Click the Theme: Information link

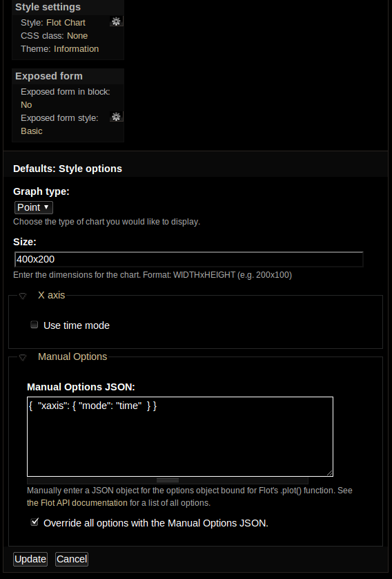coord(60,49)
